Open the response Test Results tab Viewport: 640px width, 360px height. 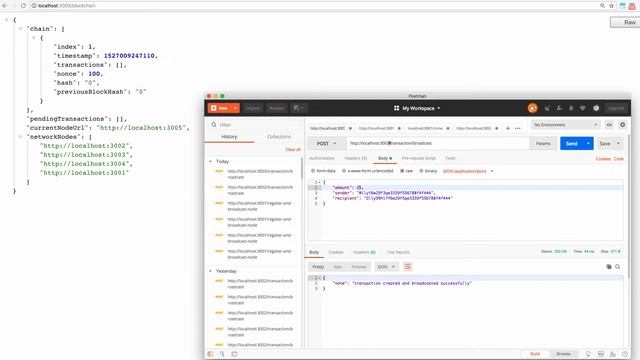click(x=398, y=252)
